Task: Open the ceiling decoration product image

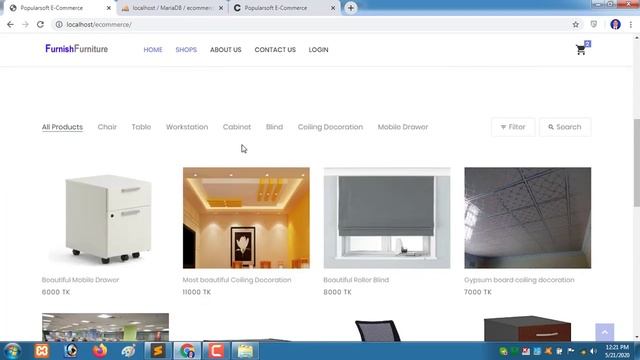Action: click(246, 218)
